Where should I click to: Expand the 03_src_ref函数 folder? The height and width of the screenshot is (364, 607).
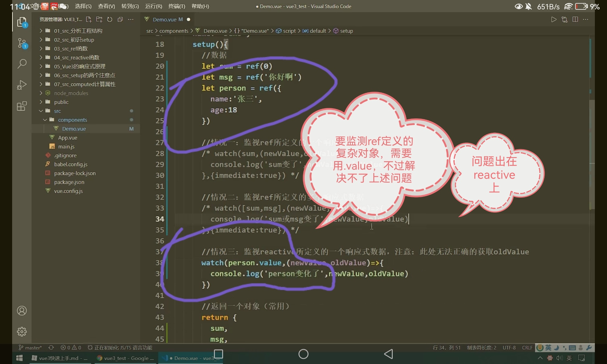point(71,49)
